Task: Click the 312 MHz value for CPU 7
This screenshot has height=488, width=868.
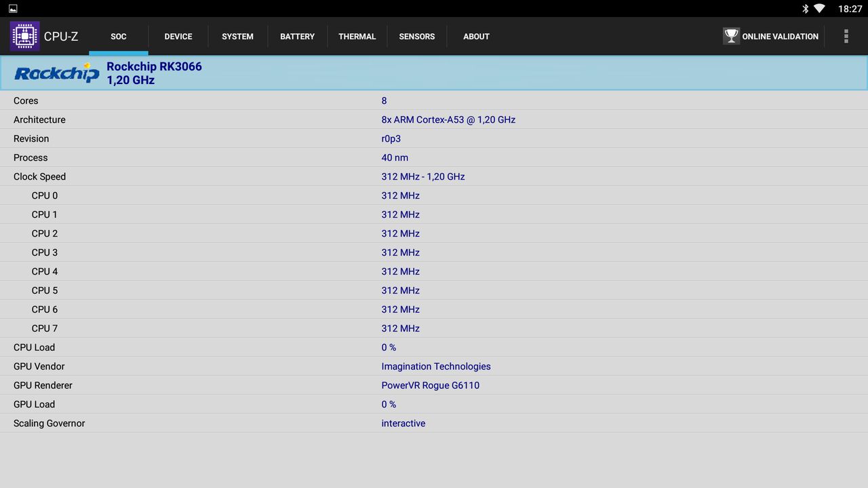Action: pyautogui.click(x=400, y=328)
